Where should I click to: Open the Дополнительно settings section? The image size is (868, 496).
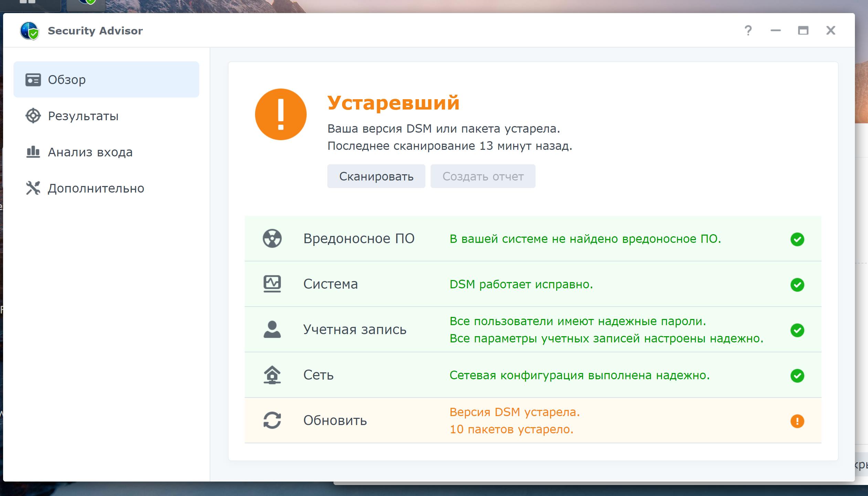click(96, 188)
